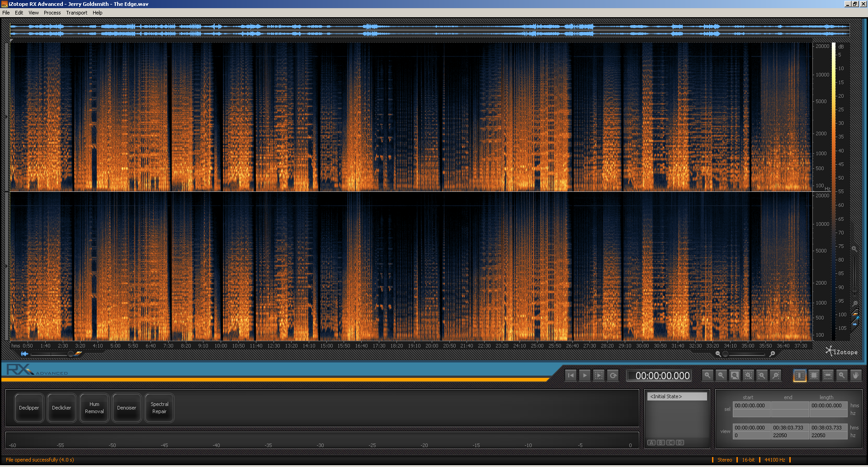Click the zoom out time button
This screenshot has height=467, width=868.
point(721,375)
